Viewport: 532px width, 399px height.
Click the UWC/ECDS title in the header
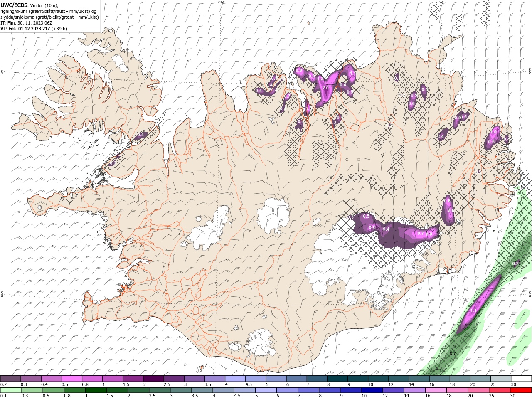coord(14,5)
